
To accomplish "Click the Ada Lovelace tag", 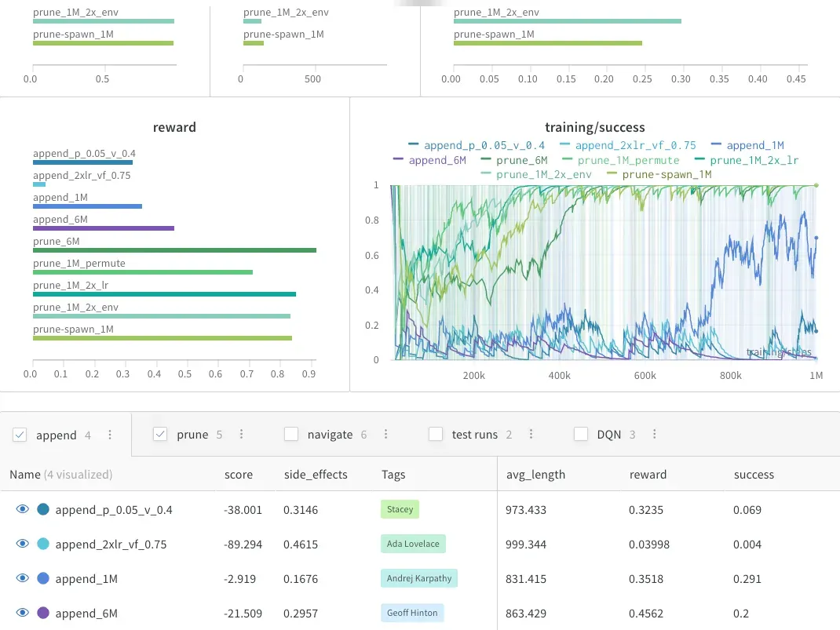I will [413, 544].
